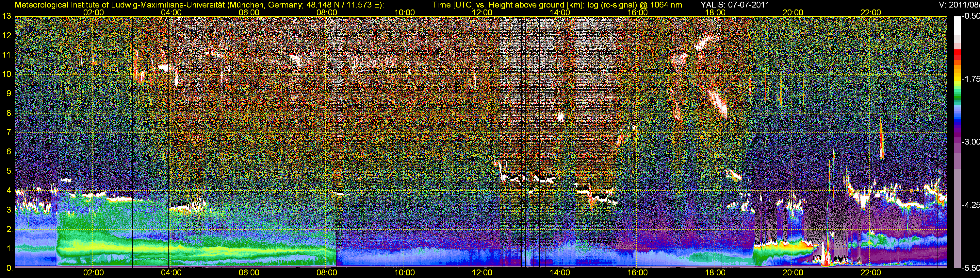Image resolution: width=980 pixels, height=278 pixels.
Task: Click the 04:00 label on the top time axis
Action: click(171, 12)
